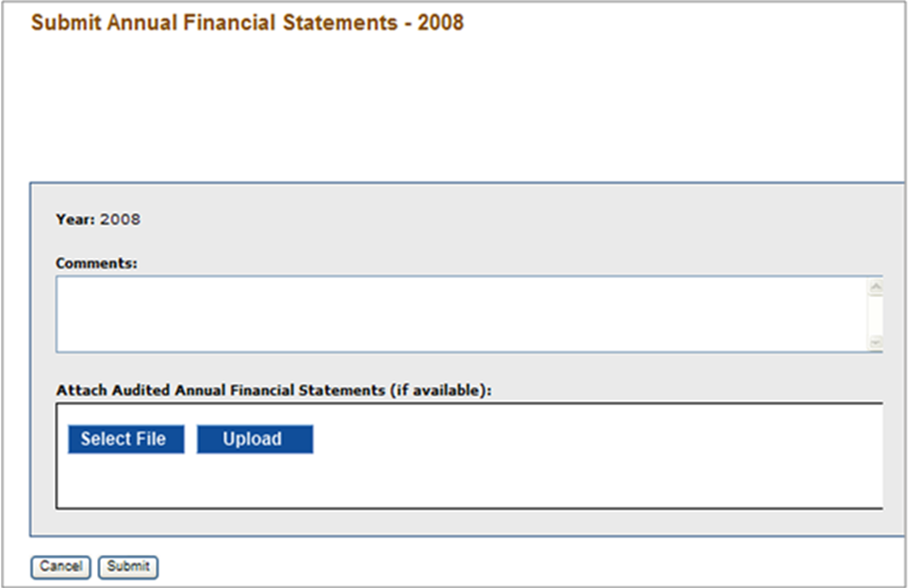Submit the annual financial statements form
This screenshot has height=588, width=908.
128,566
